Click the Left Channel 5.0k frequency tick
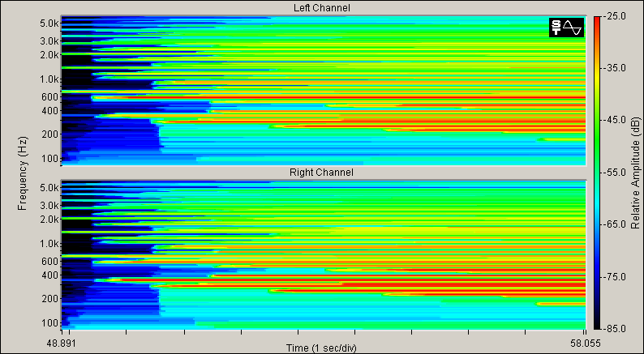This screenshot has height=354, width=644. pos(49,23)
